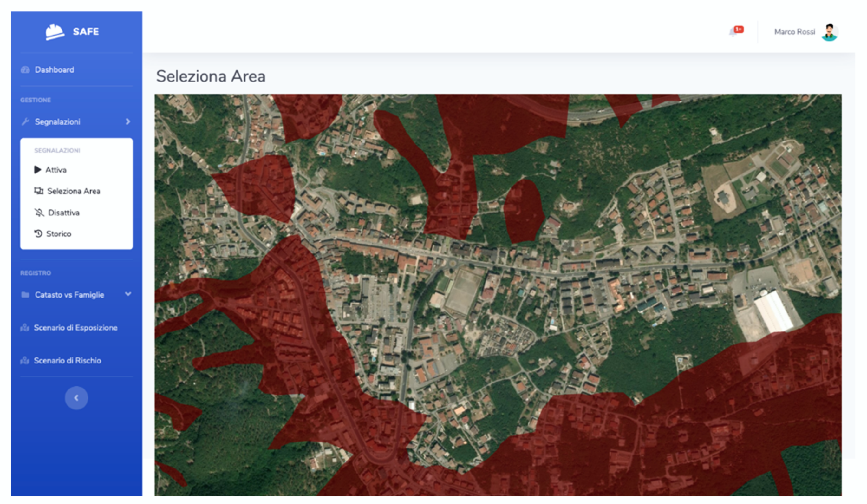This screenshot has height=504, width=867.
Task: Click the Attiva play arrow icon
Action: tap(37, 170)
